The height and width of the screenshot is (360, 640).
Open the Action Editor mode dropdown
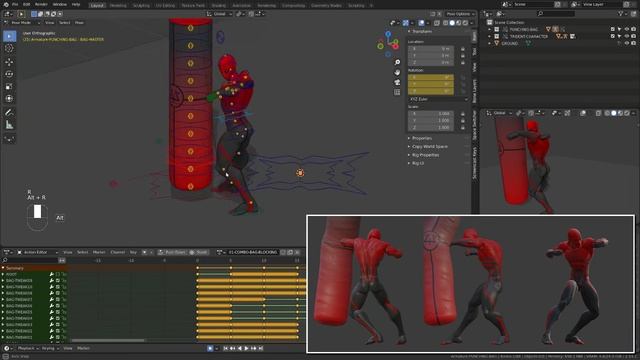click(x=38, y=252)
